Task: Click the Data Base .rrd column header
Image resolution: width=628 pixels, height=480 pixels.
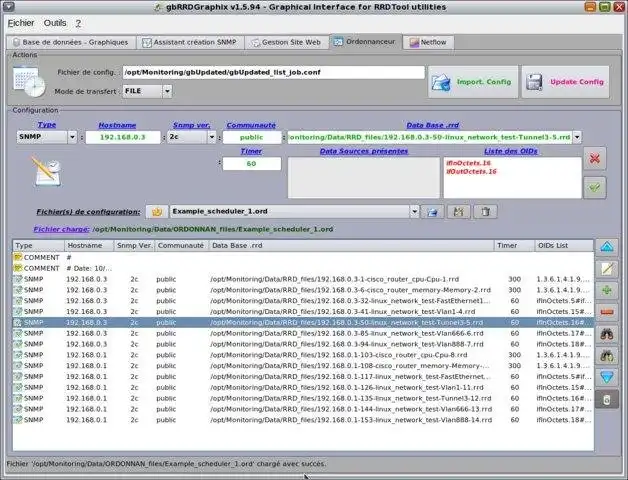Action: point(351,246)
